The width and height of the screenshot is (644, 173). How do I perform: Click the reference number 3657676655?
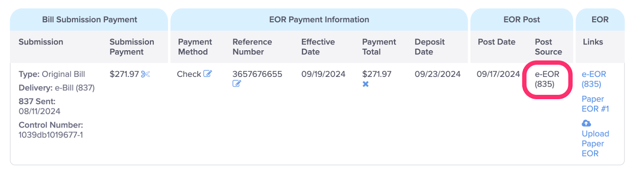click(x=257, y=74)
